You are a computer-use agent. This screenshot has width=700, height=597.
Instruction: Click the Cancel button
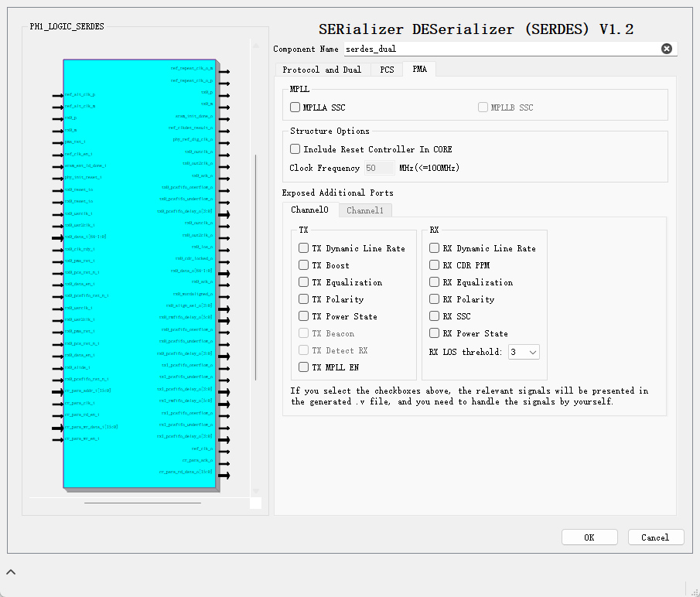655,537
